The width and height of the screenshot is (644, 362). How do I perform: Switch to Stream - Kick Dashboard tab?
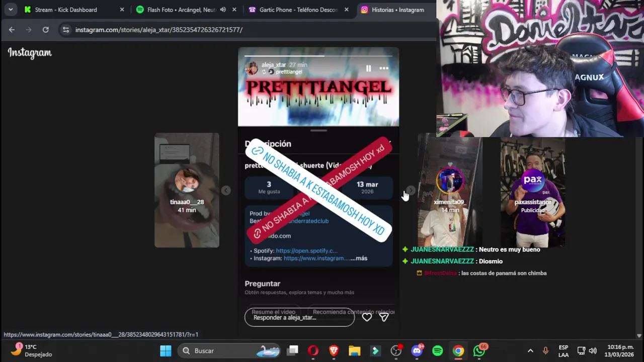[66, 10]
